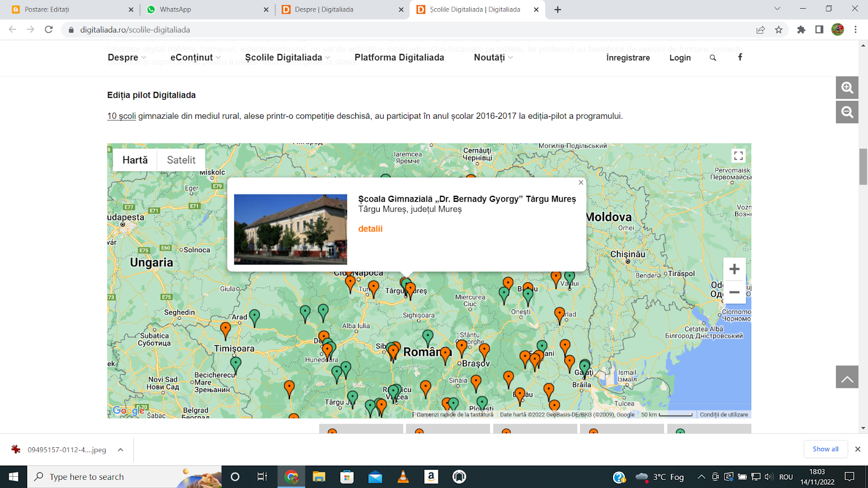The image size is (868, 488).
Task: Bookmark this page with the star icon
Action: point(779,30)
